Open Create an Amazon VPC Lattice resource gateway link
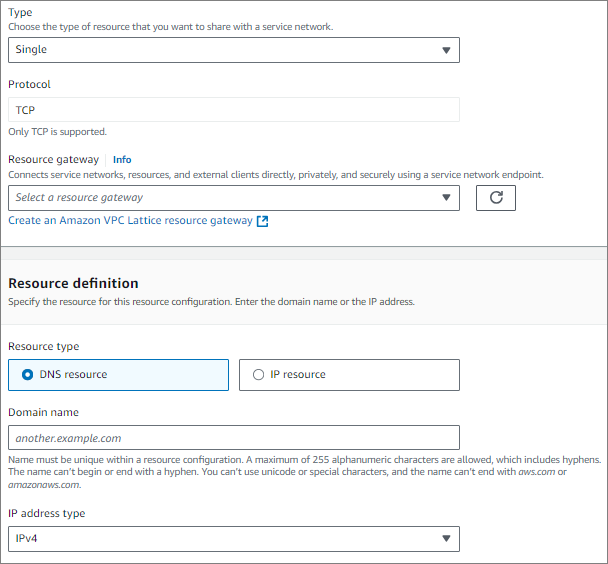608x564 pixels. (130, 221)
